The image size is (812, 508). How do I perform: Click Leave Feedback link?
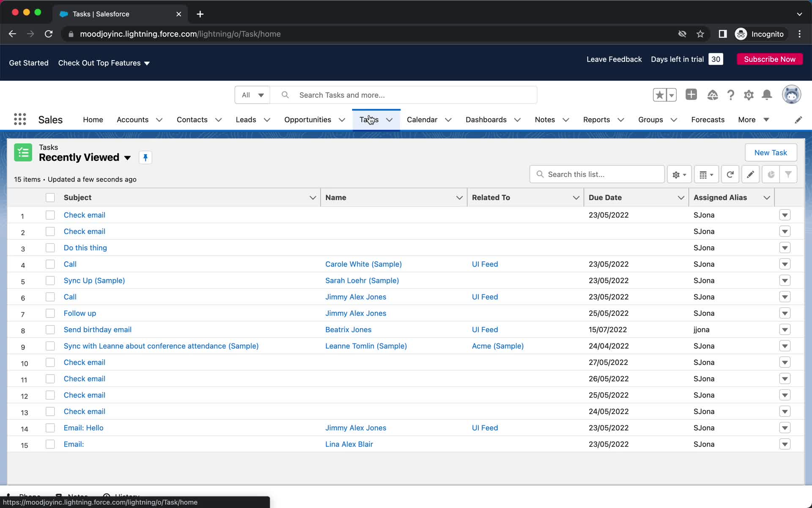pos(614,59)
